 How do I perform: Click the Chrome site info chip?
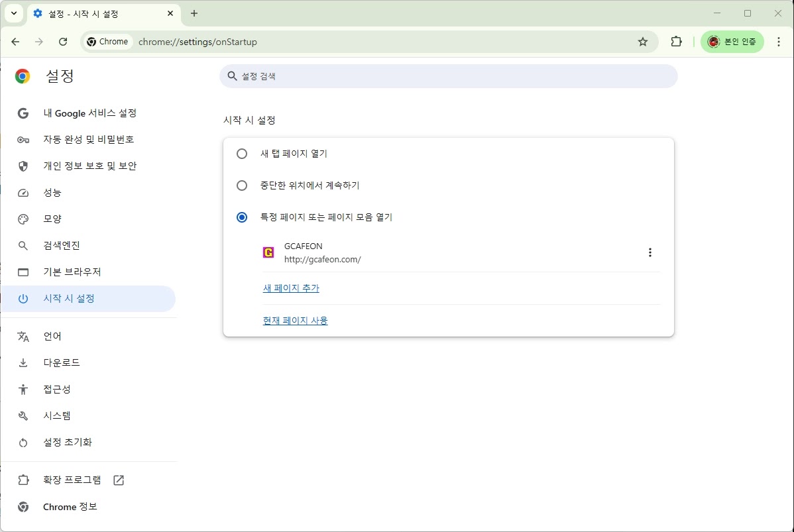pos(107,42)
